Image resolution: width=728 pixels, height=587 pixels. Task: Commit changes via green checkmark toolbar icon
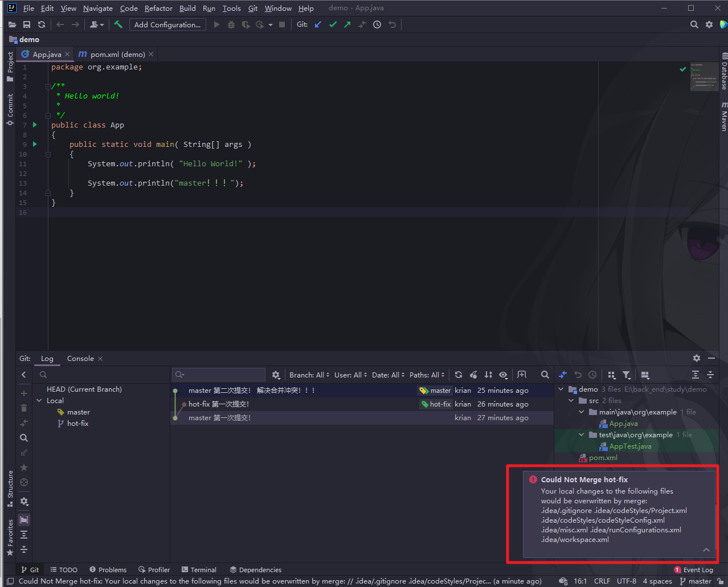333,24
